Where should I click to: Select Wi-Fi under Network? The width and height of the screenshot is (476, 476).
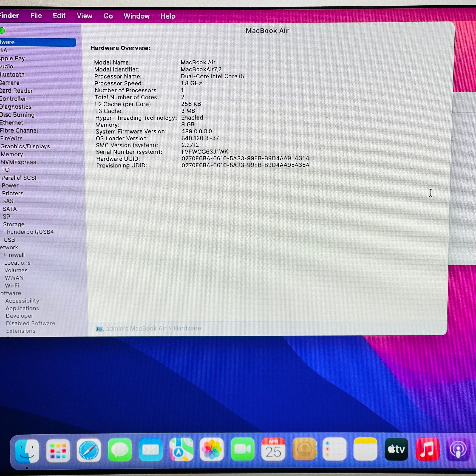coord(12,286)
